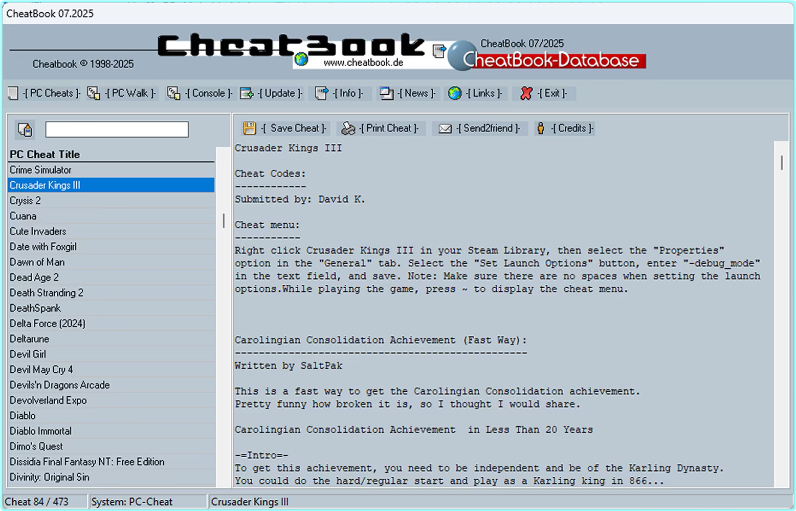This screenshot has width=796, height=511.
Task: Click the www.cheatbook.de link in the banner
Action: click(x=363, y=63)
